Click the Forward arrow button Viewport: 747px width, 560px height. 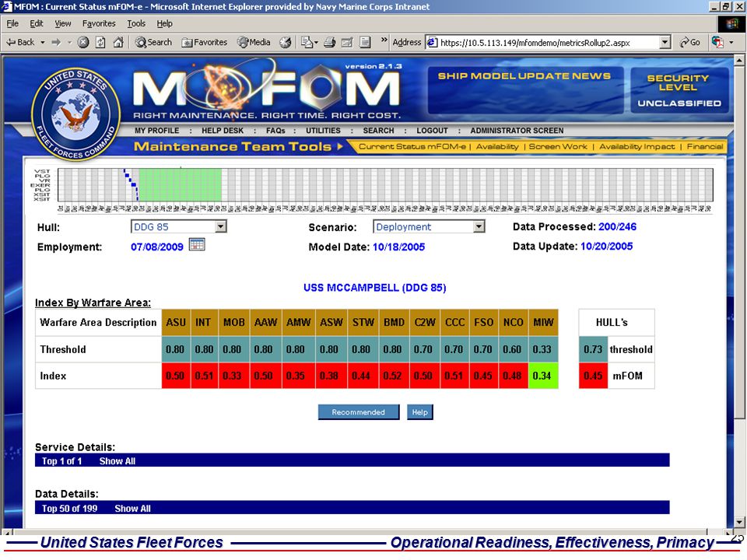pyautogui.click(x=56, y=42)
